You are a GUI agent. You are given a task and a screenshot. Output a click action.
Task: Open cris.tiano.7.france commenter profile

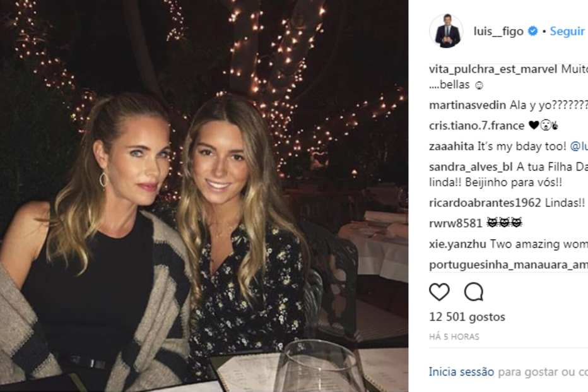tap(476, 126)
